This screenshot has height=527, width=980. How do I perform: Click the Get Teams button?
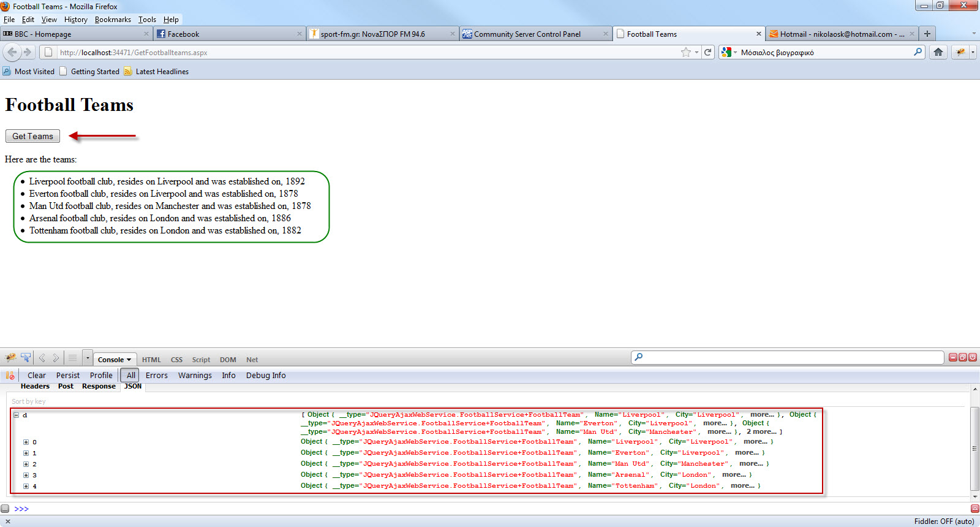32,136
